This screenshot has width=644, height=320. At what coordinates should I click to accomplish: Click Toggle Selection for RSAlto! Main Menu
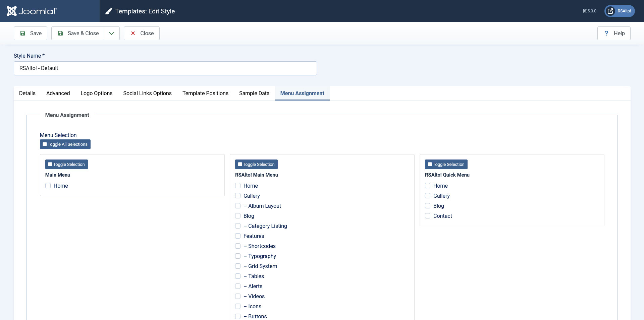(x=256, y=164)
